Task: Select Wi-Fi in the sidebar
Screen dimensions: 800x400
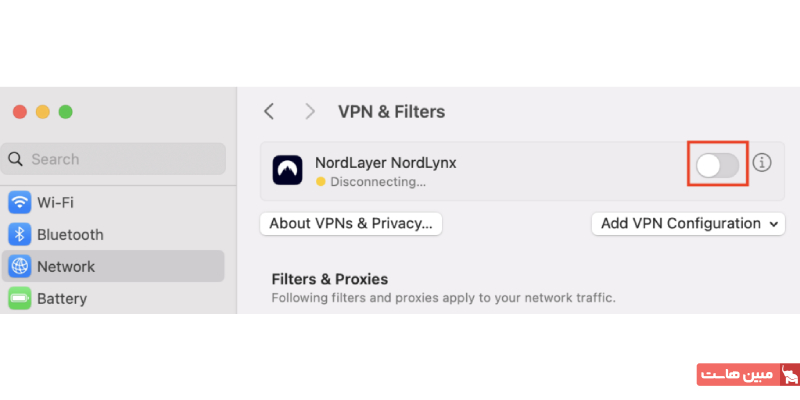Action: click(56, 203)
